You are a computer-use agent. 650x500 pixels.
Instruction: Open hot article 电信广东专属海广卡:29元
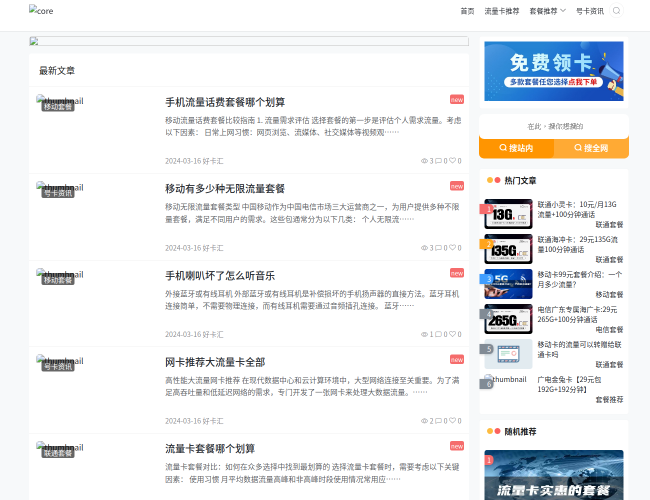(x=577, y=314)
